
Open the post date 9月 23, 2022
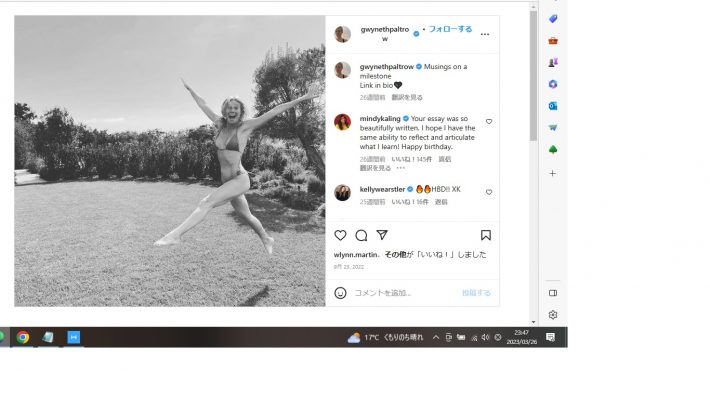349,267
